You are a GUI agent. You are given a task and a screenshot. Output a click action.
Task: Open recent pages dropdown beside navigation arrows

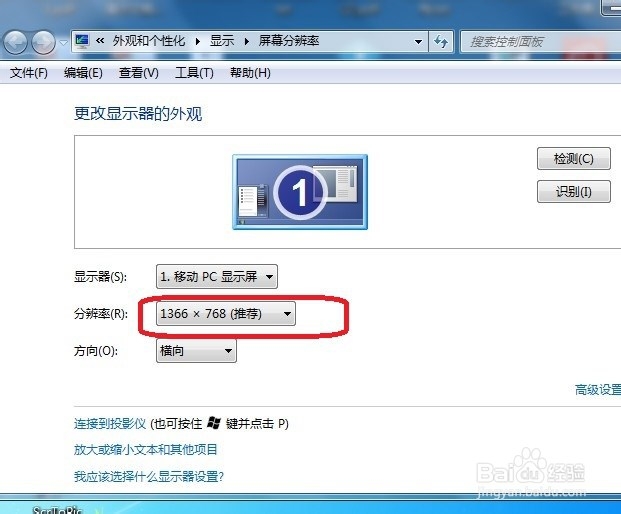63,42
